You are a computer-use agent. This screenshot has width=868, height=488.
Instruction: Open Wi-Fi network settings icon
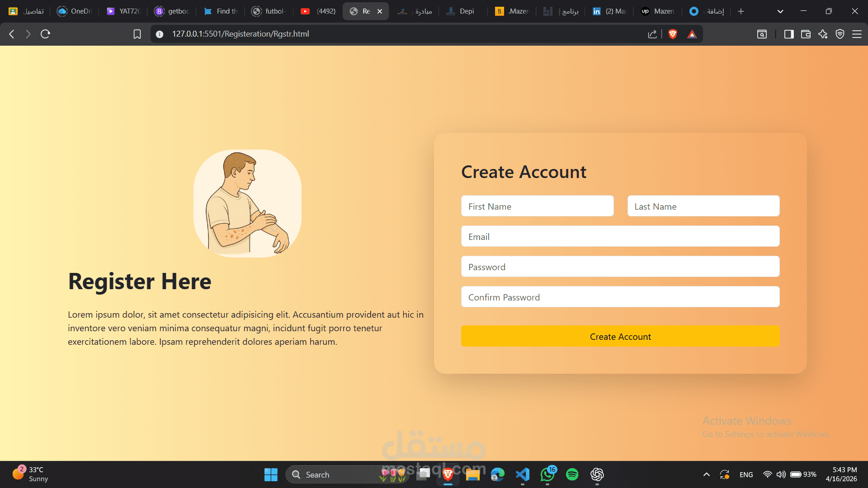767,474
